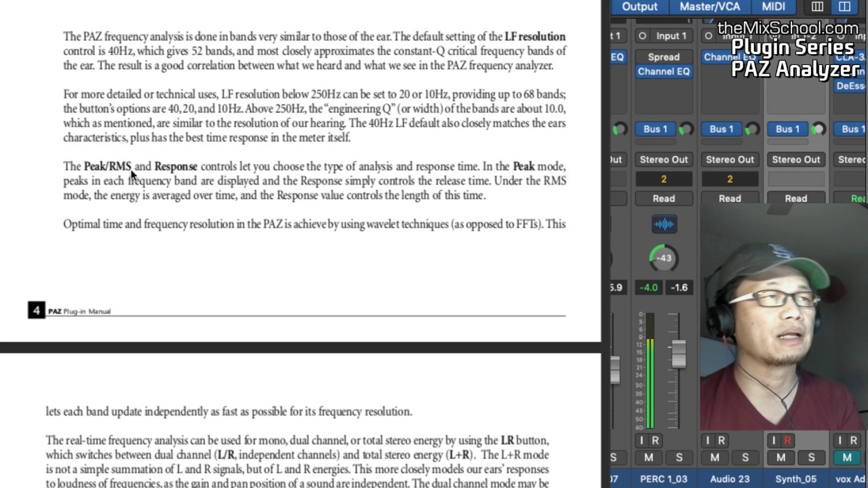Viewport: 868px width, 488px height.
Task: Click bold 'Response' text in the manual
Action: tap(176, 166)
